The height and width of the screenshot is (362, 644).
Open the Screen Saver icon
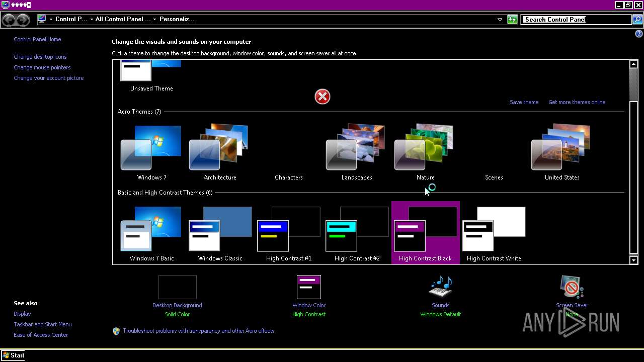[572, 287]
